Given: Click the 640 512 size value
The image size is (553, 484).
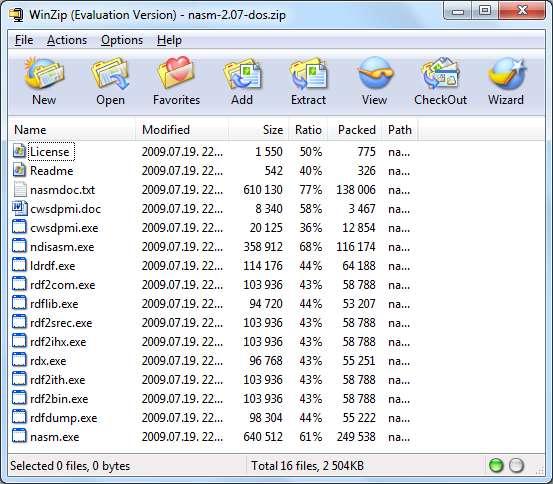Looking at the screenshot, I should click(263, 437).
